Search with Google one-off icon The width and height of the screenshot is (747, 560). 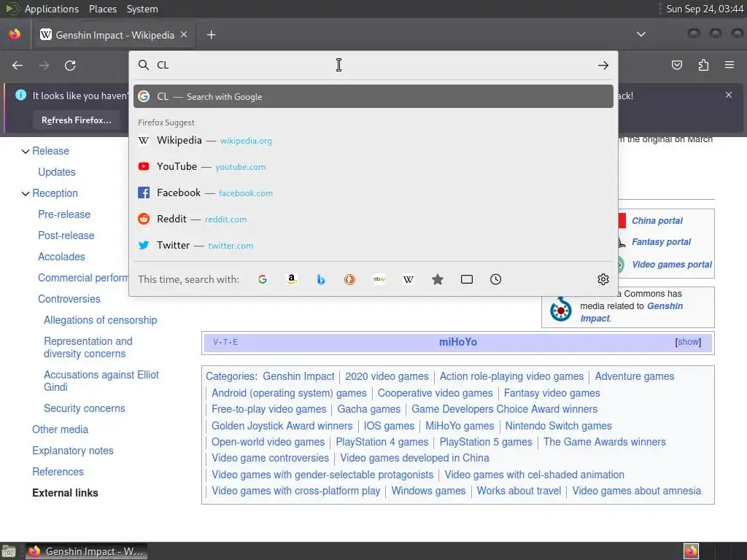(x=263, y=279)
